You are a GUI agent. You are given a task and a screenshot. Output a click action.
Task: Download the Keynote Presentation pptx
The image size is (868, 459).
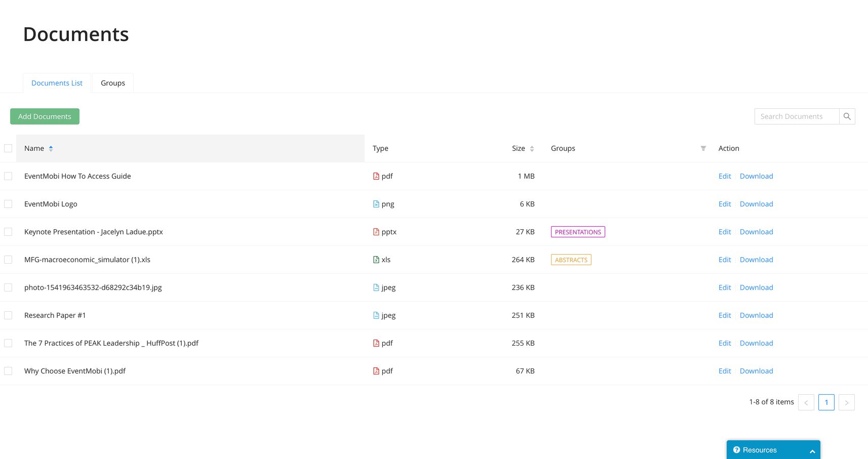(x=757, y=232)
